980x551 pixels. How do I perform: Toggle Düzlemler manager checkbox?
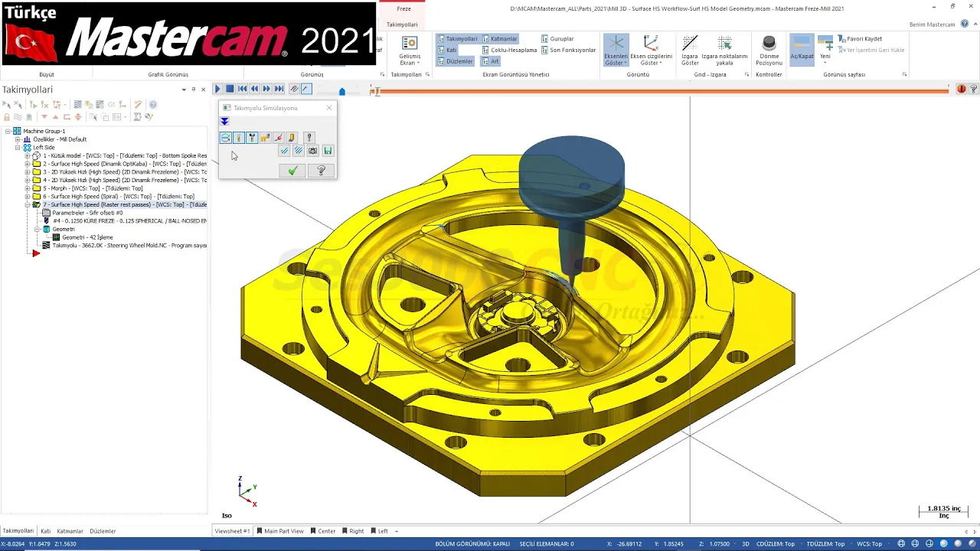click(456, 61)
